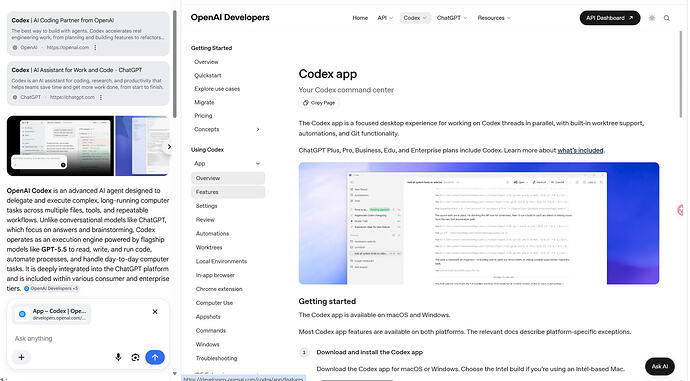Open the Codex AI Coding Partner result card
The height and width of the screenshot is (381, 690).
point(88,34)
